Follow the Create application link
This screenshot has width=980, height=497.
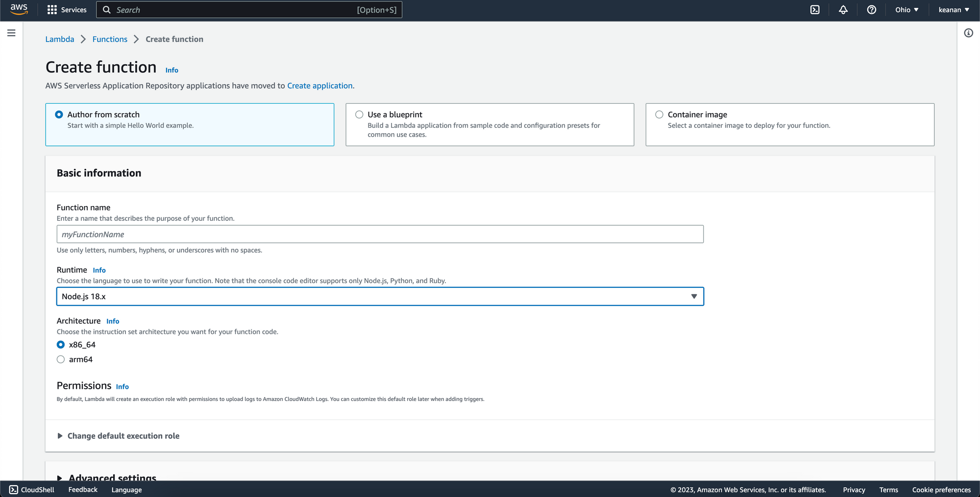coord(320,86)
